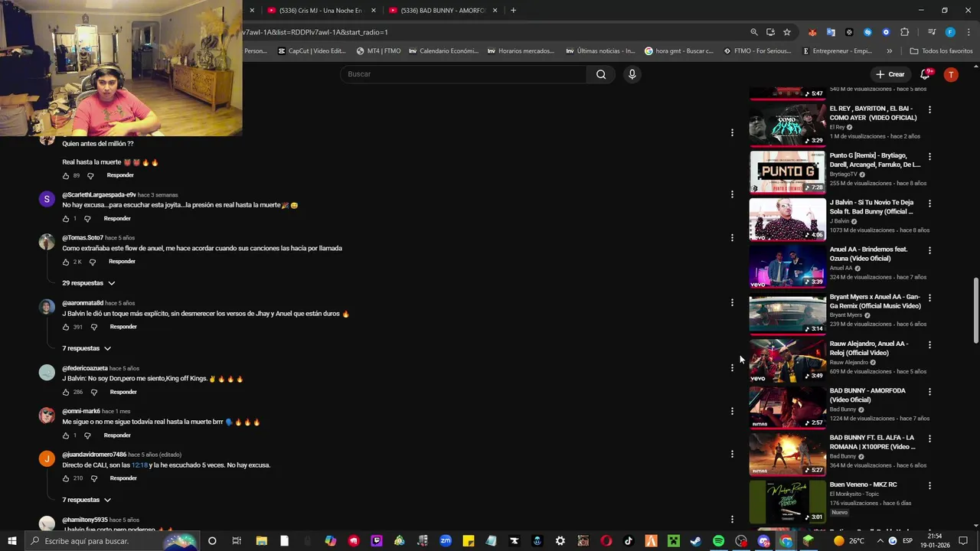Close the Cris MJ browser tab
This screenshot has height=551, width=980.
pos(374,11)
